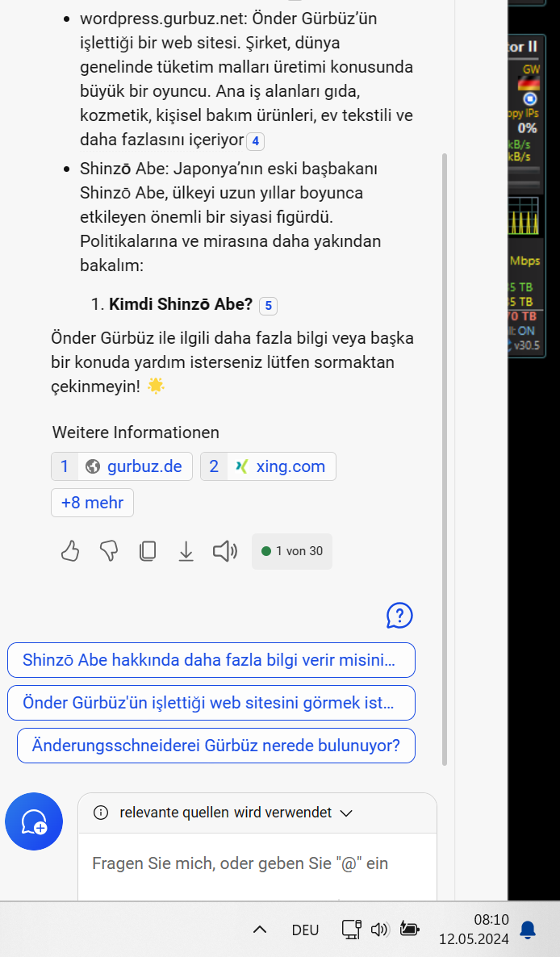Screen dimensions: 560x957
Task: Click the battery icon in the taskbar
Action: [409, 929]
